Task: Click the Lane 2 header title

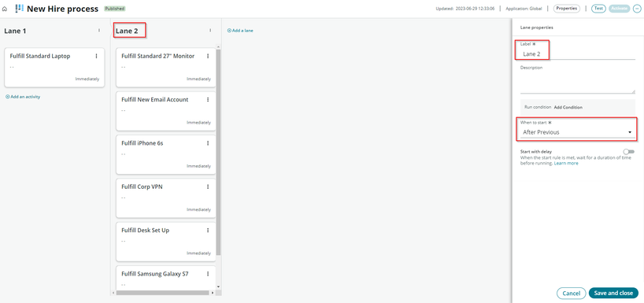Action: 127,31
